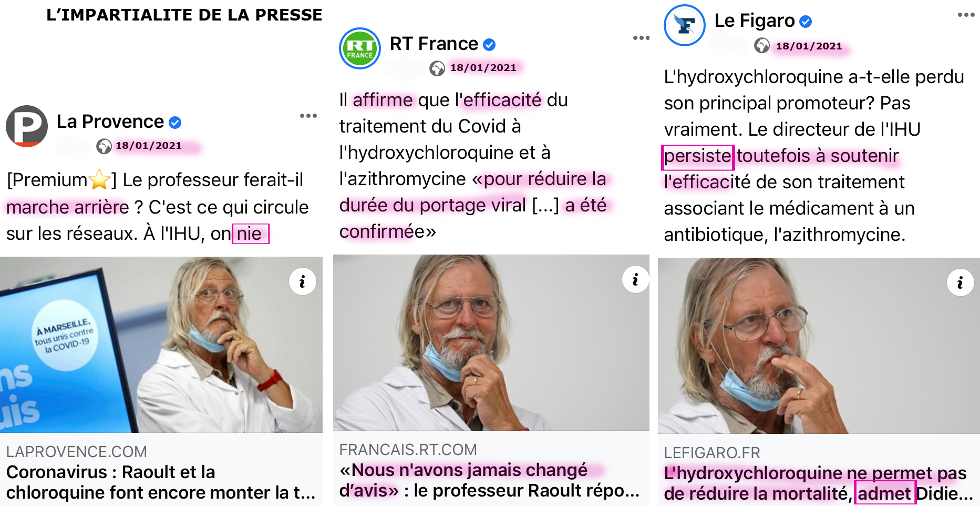Open the RT France page name link
Screen dimensions: 980x506
pos(434,44)
